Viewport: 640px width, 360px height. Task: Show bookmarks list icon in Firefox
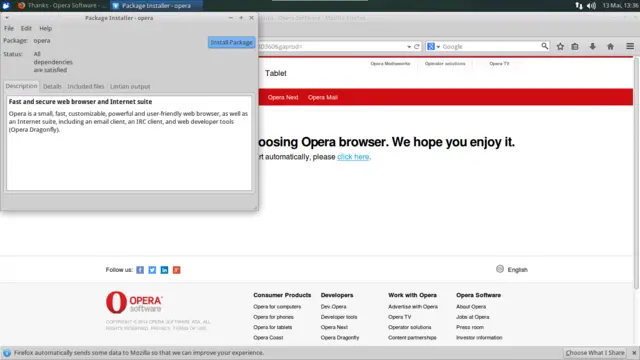(x=575, y=47)
